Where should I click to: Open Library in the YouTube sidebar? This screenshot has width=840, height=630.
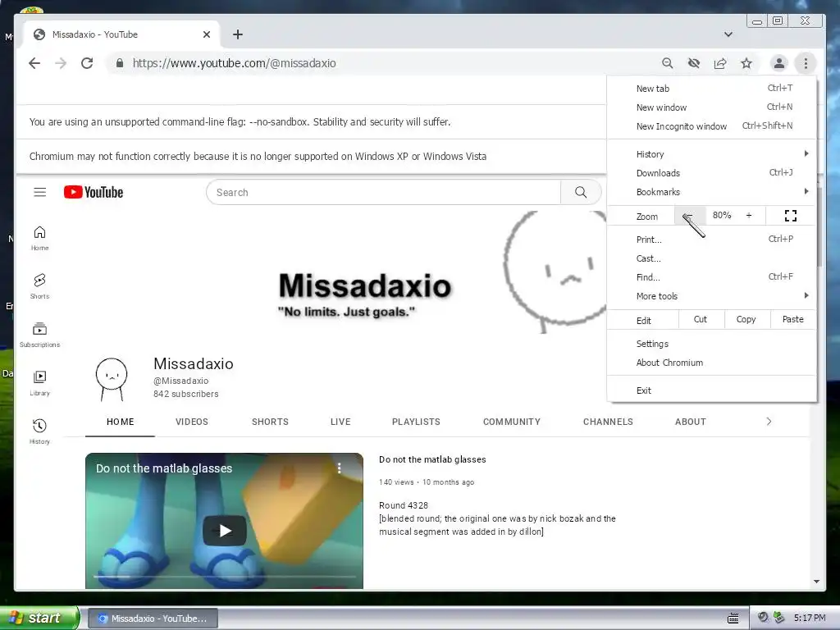click(x=39, y=383)
